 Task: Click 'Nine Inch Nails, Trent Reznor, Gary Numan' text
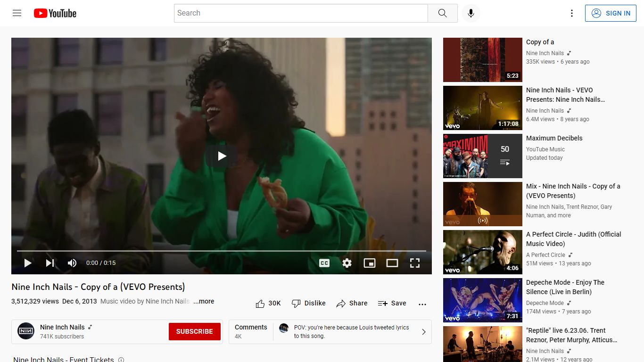569,211
